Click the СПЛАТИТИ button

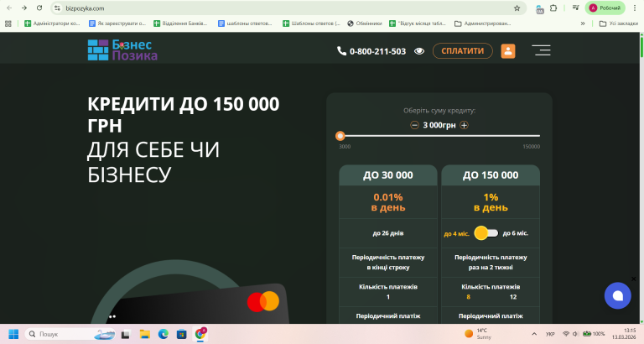[463, 51]
